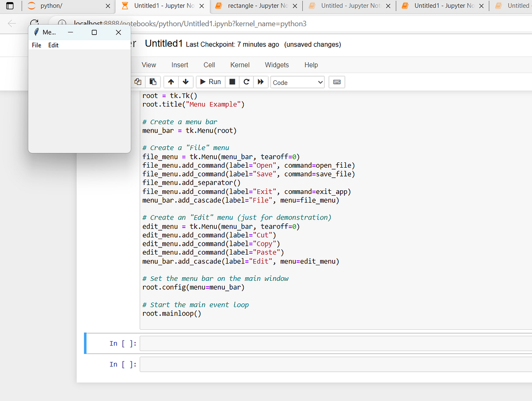532x401 pixels.
Task: Click the paste cells icon in toolbar
Action: [x=153, y=82]
